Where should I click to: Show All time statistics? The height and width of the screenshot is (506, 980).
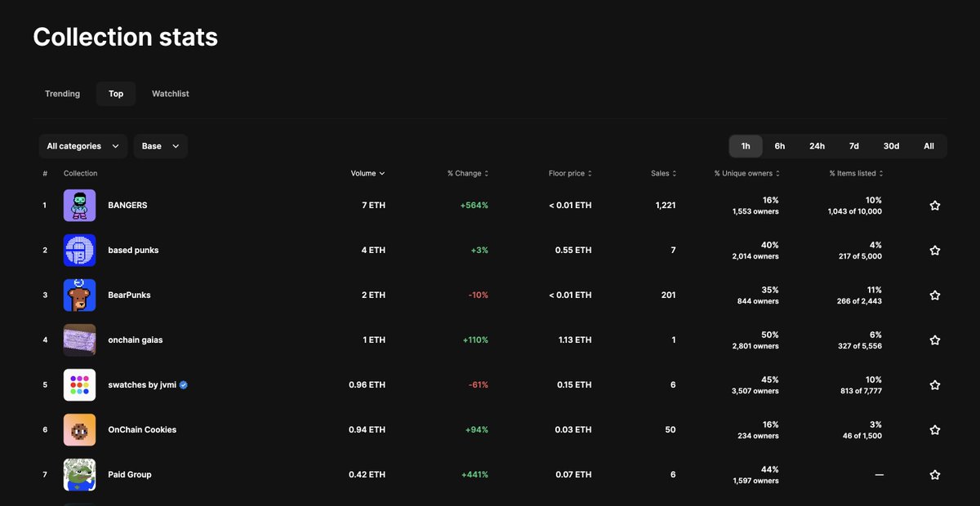[929, 146]
